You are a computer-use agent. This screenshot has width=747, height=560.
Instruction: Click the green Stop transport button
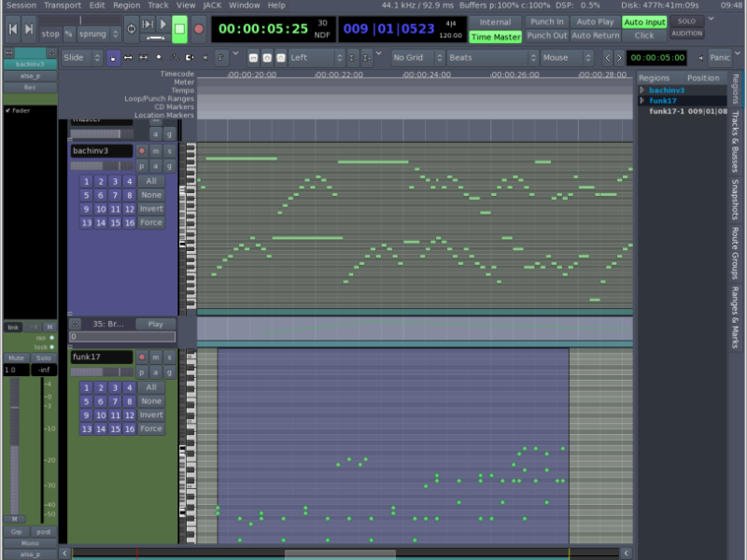[179, 28]
